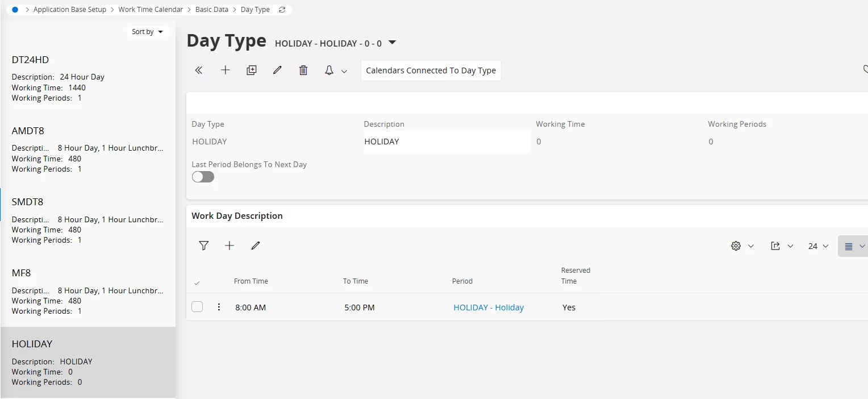Click the Yes Reserved Time cell
This screenshot has width=868, height=399.
point(569,307)
